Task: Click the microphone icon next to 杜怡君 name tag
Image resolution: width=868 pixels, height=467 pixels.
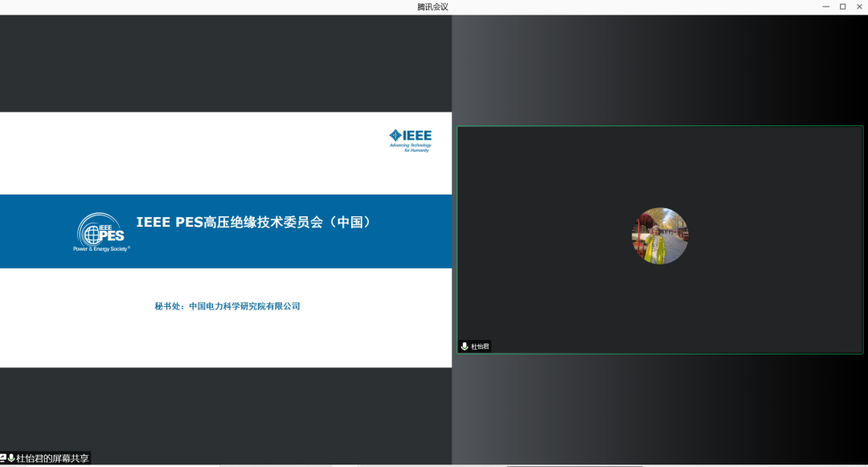Action: pyautogui.click(x=465, y=346)
